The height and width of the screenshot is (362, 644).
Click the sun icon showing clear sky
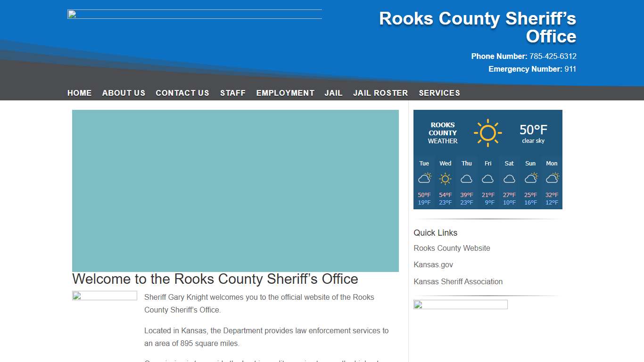click(x=488, y=132)
